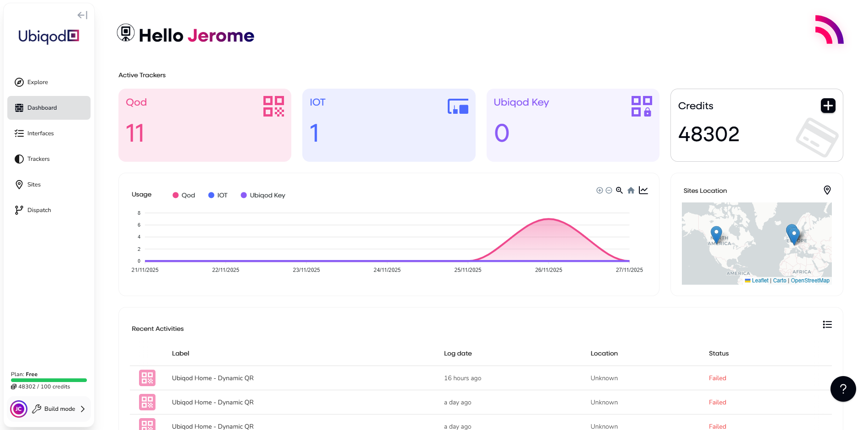The image size is (868, 430).
Task: Click the tracker icon beside Hello Jerome
Action: coord(126,33)
